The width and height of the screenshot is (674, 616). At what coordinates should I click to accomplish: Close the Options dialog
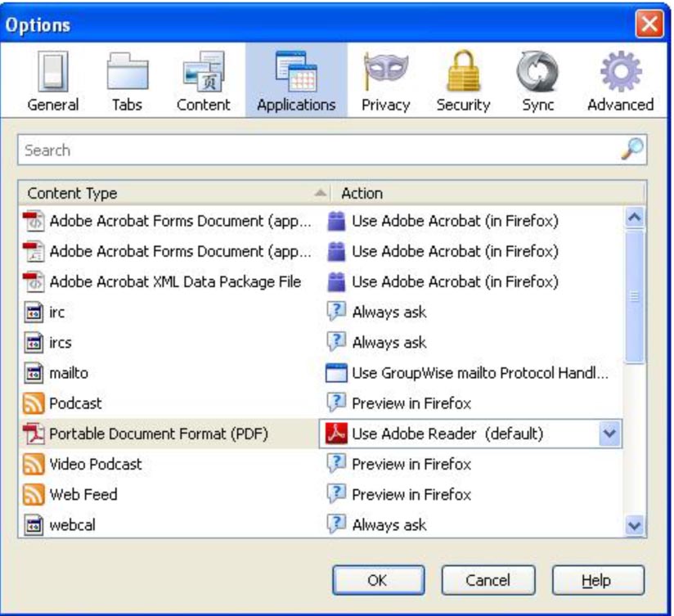pos(649,23)
